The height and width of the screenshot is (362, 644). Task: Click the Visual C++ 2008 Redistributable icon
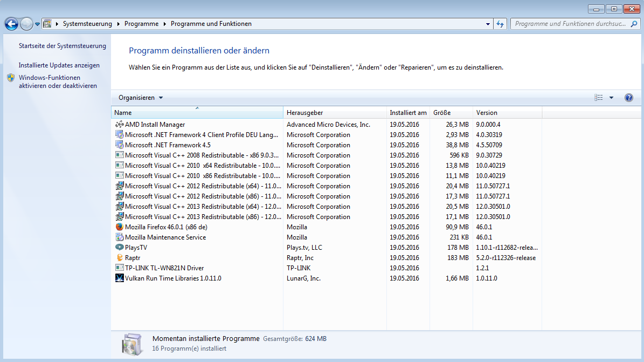point(120,155)
